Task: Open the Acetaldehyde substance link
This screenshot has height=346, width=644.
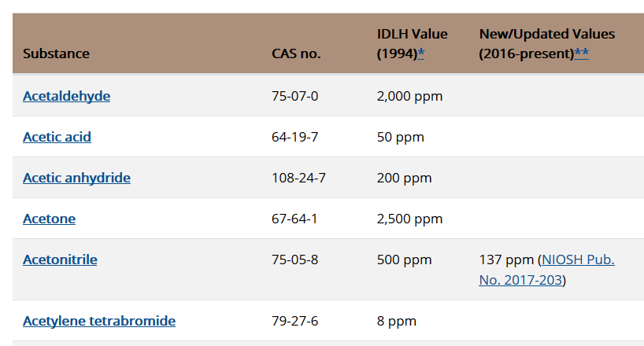Action: (x=66, y=96)
